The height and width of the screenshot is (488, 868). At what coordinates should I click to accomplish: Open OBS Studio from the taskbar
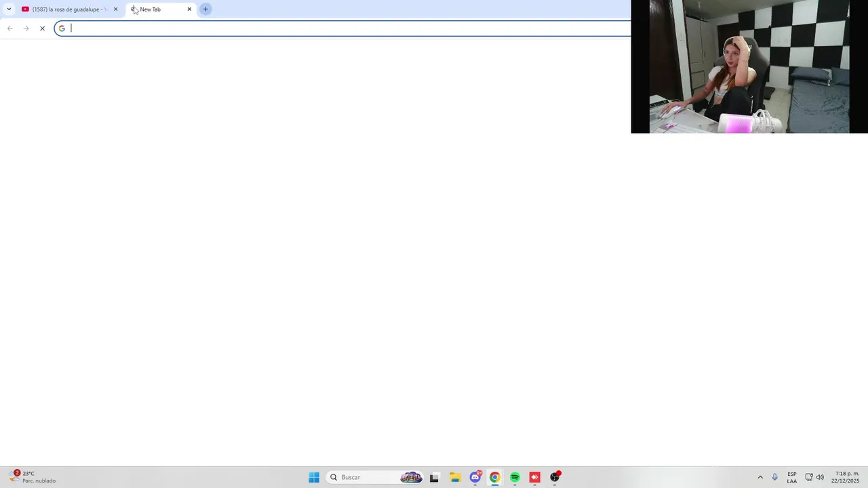point(555,477)
